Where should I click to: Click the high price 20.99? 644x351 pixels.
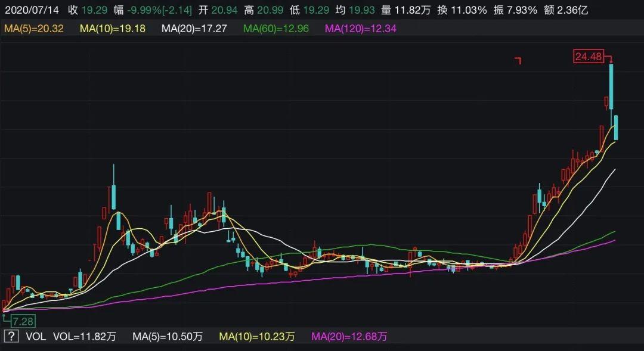[x=270, y=10]
